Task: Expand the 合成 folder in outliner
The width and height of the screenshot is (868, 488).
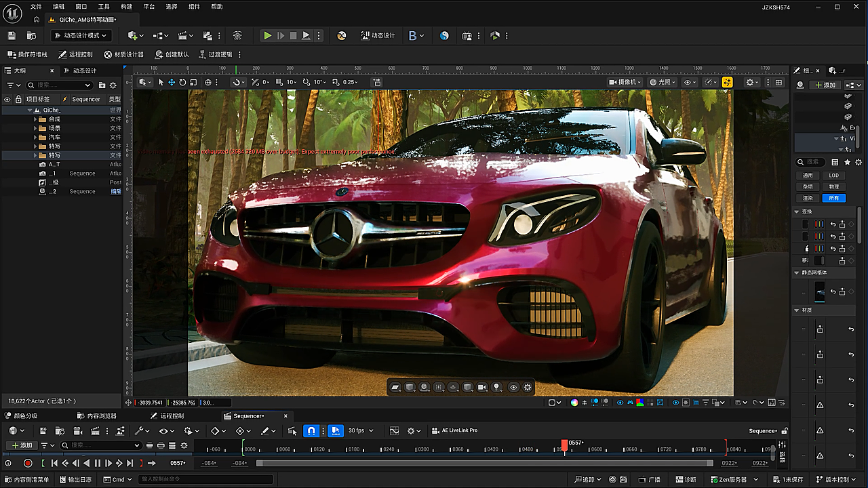Action: (35, 119)
